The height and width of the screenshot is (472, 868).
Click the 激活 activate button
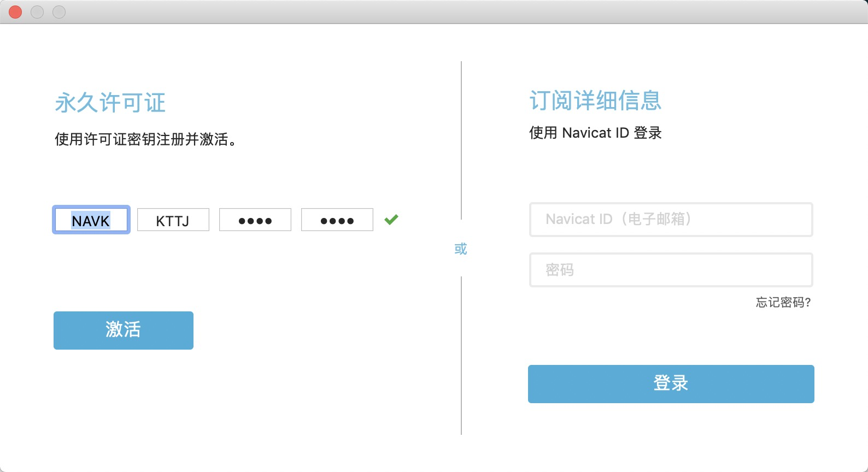tap(124, 331)
